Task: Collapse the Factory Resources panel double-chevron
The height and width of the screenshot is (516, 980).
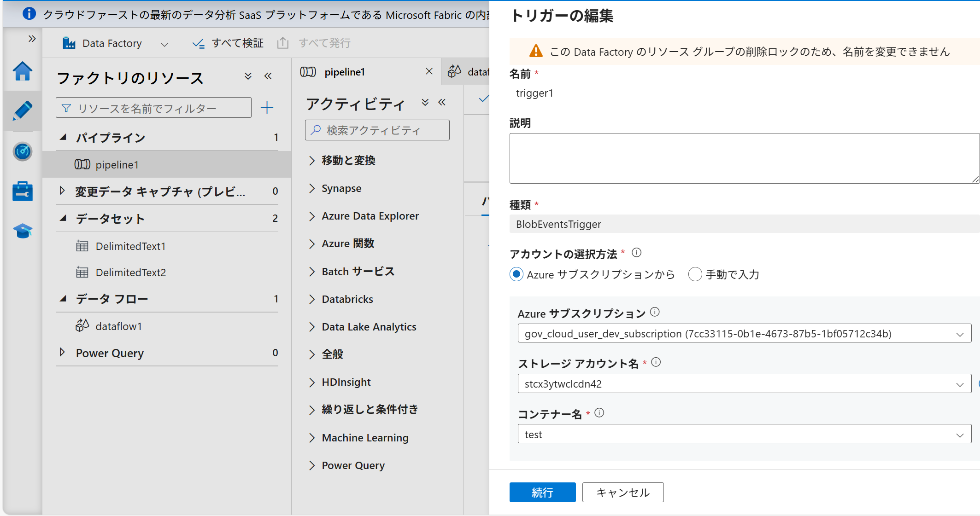Action: 268,76
